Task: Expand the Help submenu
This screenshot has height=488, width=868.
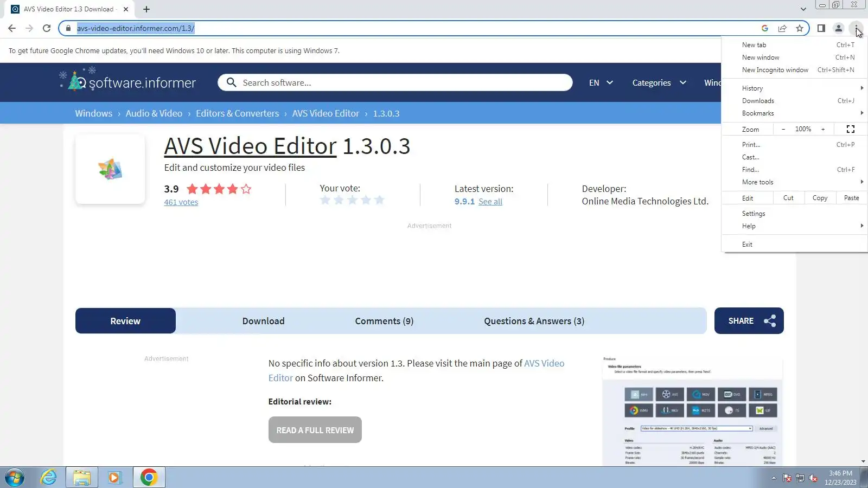Action: pyautogui.click(x=795, y=226)
